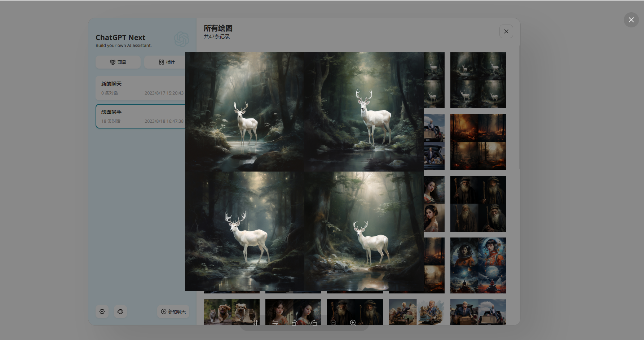Image resolution: width=644 pixels, height=340 pixels.
Task: Zoom in on the previewed image
Action: pyautogui.click(x=353, y=323)
